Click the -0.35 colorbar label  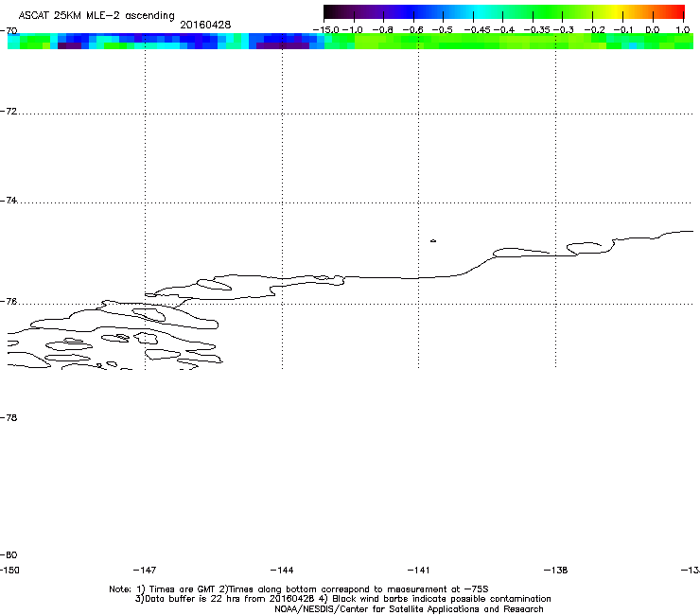[536, 30]
